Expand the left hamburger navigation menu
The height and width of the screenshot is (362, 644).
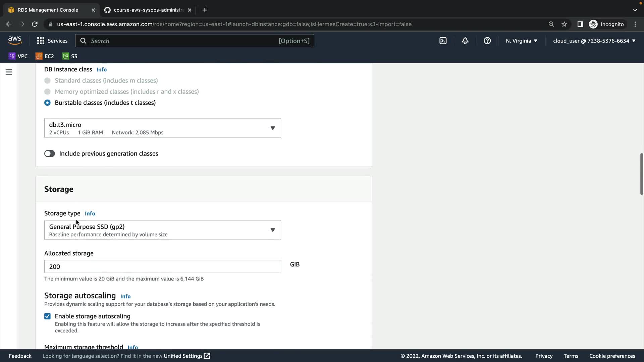pyautogui.click(x=9, y=72)
